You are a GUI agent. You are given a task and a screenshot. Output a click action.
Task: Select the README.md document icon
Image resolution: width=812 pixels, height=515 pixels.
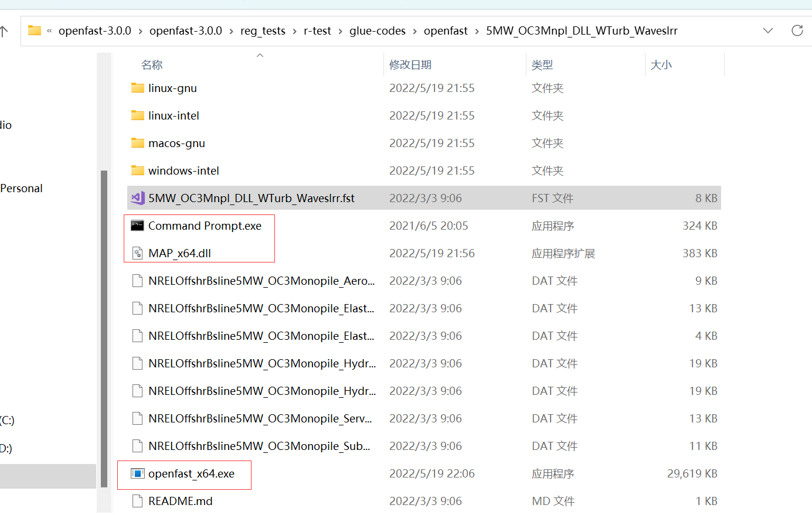click(x=137, y=501)
